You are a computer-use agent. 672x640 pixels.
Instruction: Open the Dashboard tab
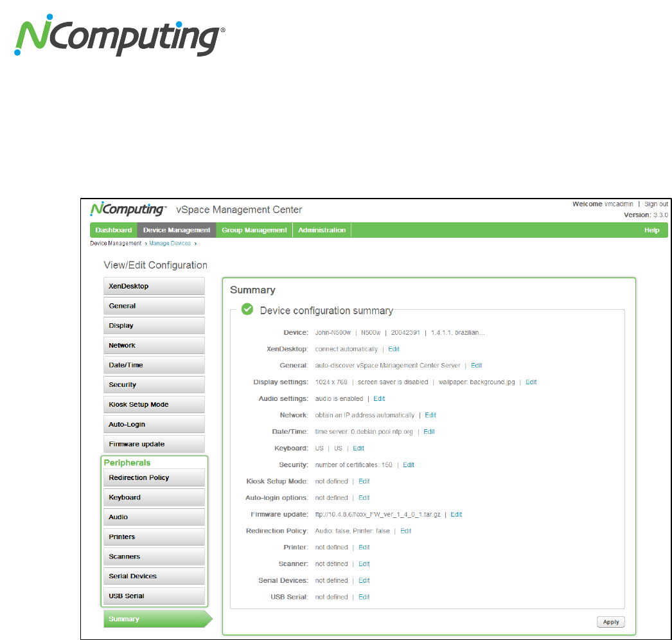[x=114, y=230]
